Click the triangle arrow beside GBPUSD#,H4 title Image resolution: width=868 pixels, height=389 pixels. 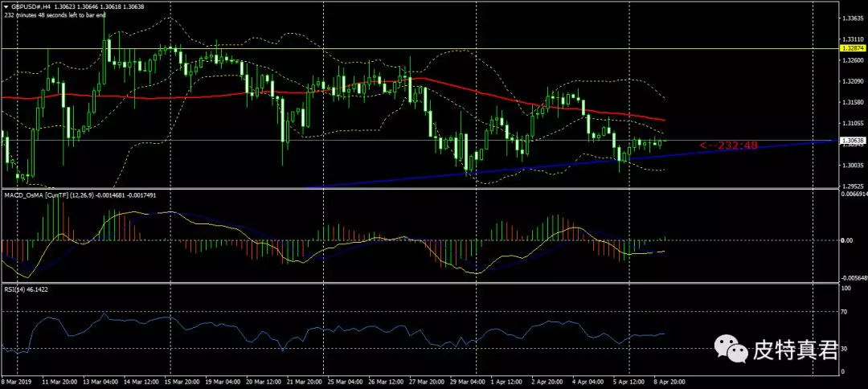[x=6, y=6]
